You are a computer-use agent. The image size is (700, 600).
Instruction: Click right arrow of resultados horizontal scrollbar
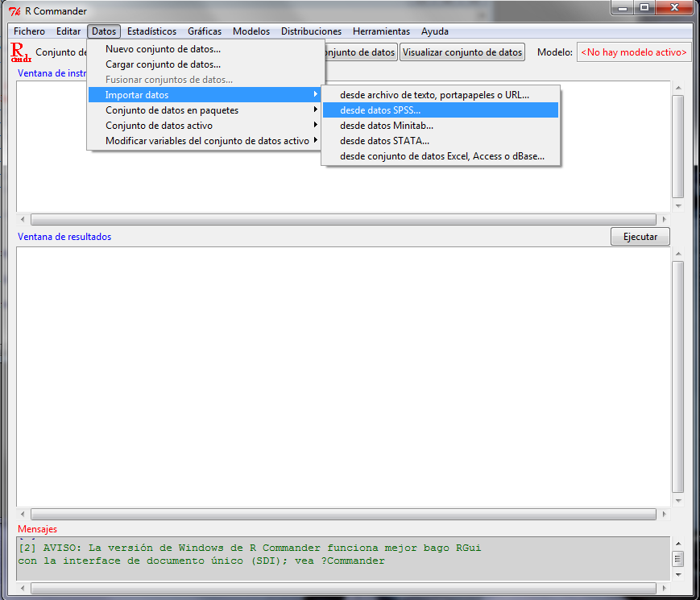coord(665,515)
